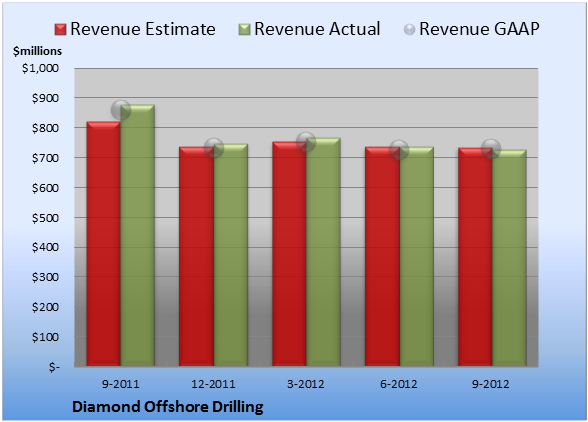Click the $400 axis value

pyautogui.click(x=45, y=247)
